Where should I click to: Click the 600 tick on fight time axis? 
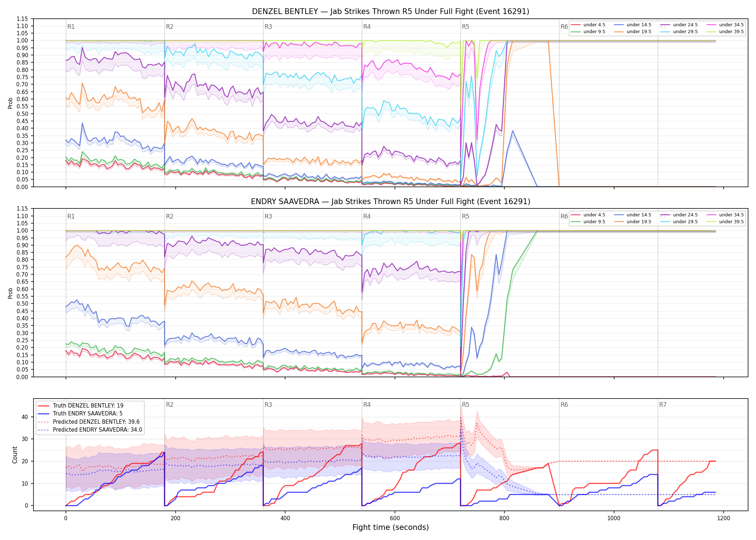[395, 518]
